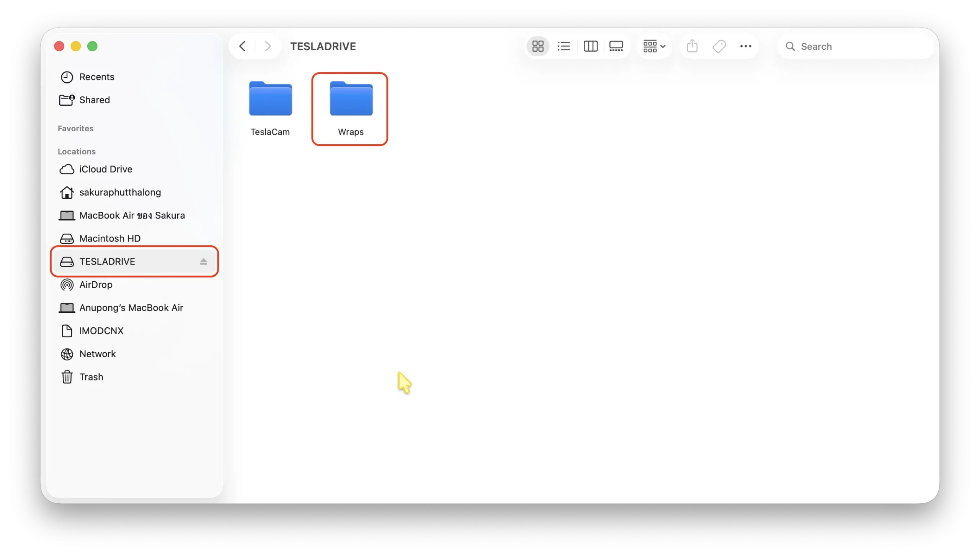Open the Group By dropdown
This screenshot has height=557, width=980.
(654, 46)
